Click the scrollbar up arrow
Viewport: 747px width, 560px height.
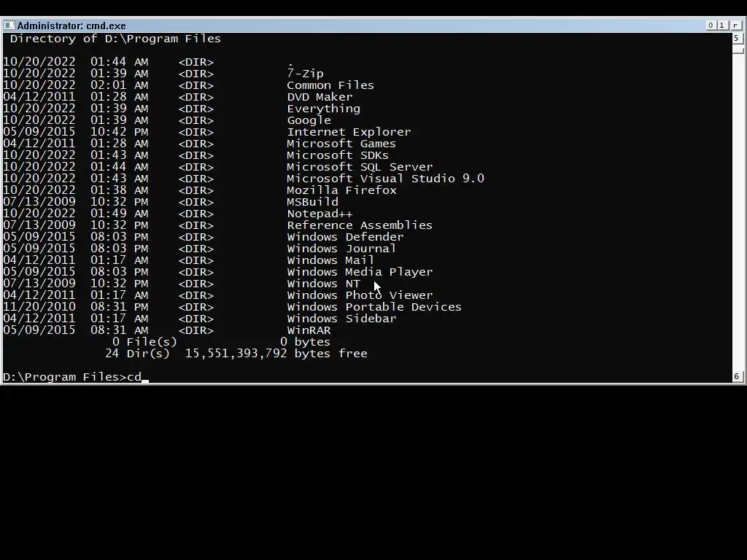pos(737,38)
